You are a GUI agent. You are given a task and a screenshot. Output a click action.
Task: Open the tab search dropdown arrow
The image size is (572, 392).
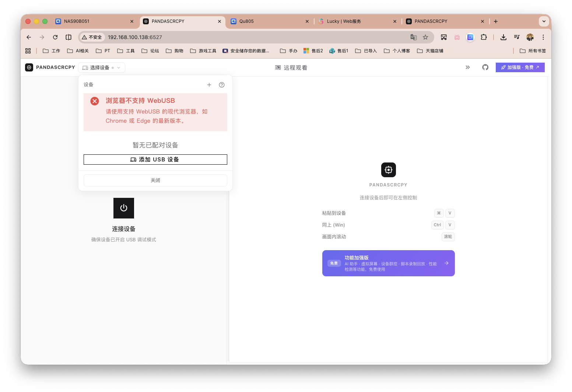pos(544,21)
